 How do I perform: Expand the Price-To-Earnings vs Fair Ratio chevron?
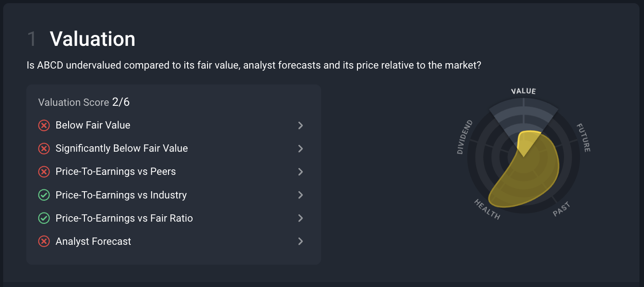tap(300, 218)
